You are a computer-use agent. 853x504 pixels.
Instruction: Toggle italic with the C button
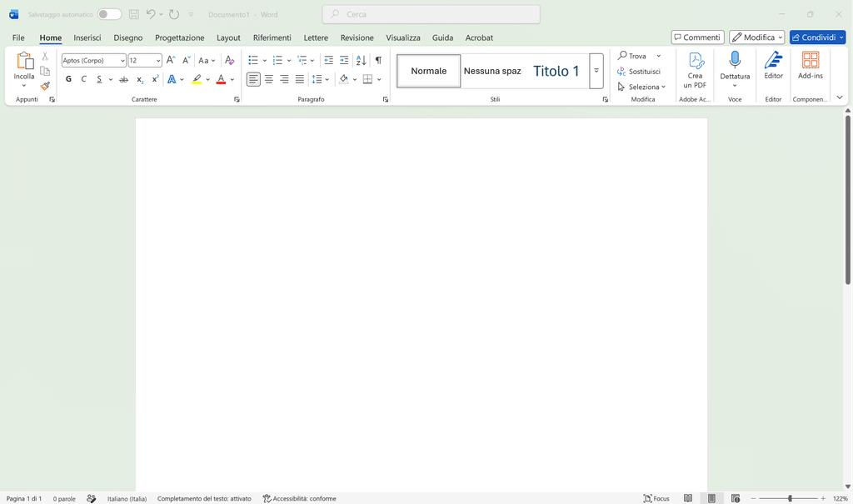(84, 79)
